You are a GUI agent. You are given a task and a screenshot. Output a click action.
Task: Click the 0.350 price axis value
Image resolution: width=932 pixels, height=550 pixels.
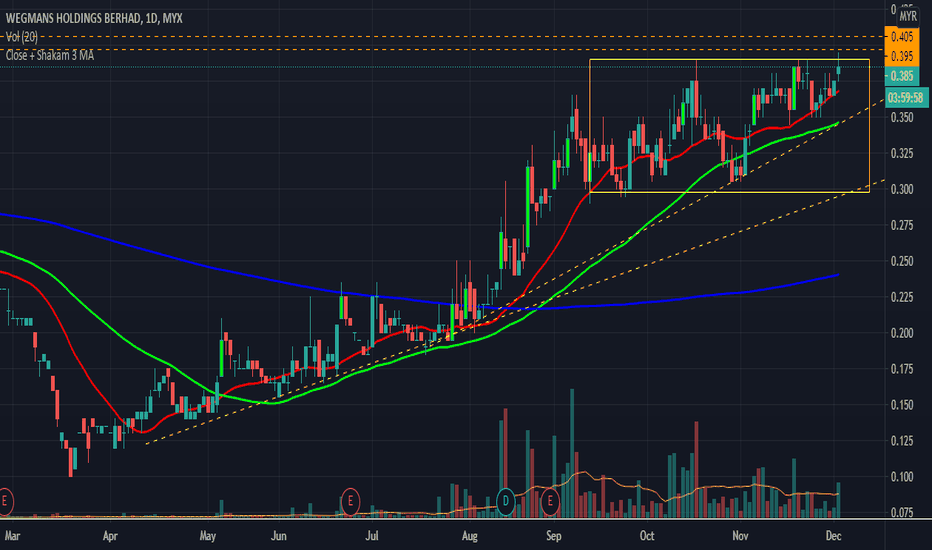(902, 117)
